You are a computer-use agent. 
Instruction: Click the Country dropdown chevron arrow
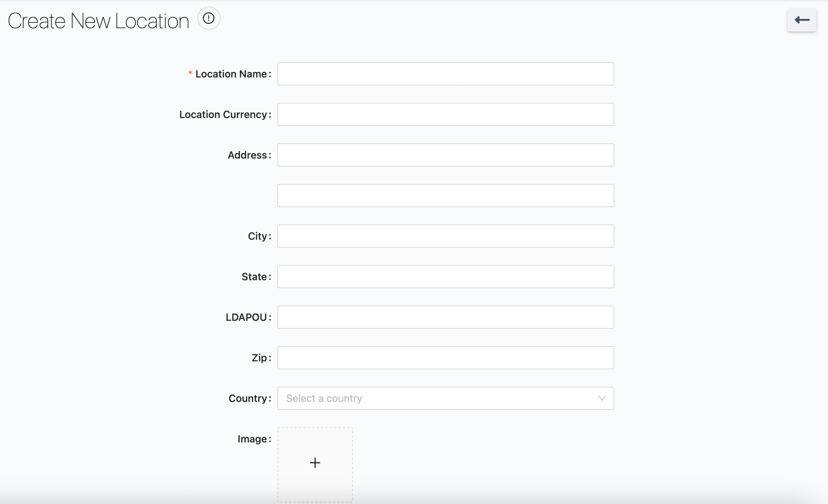[x=602, y=398]
